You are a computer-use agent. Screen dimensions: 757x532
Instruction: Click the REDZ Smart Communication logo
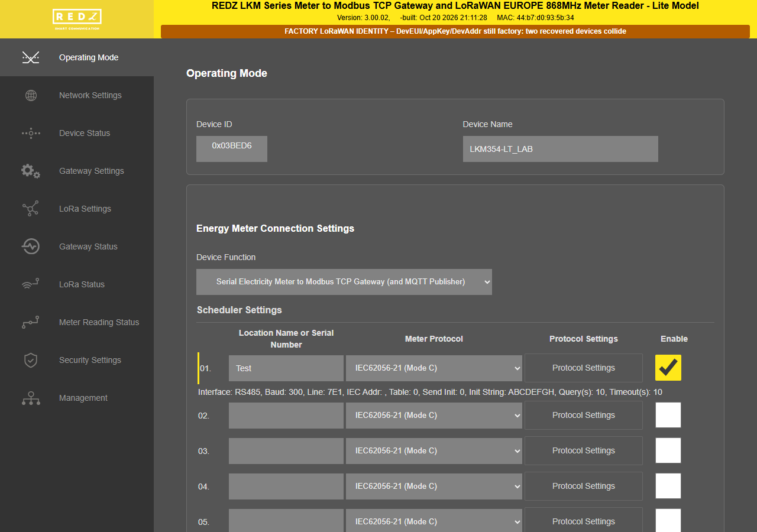(x=77, y=19)
